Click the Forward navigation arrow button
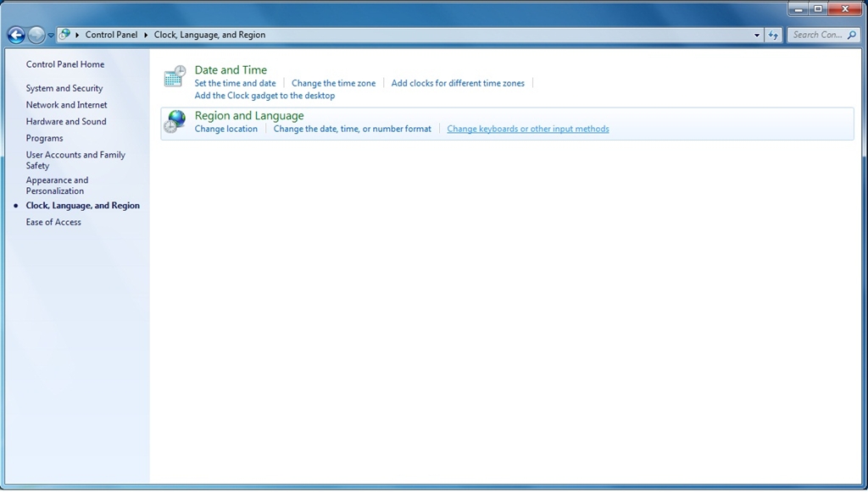This screenshot has height=492, width=868. (36, 35)
